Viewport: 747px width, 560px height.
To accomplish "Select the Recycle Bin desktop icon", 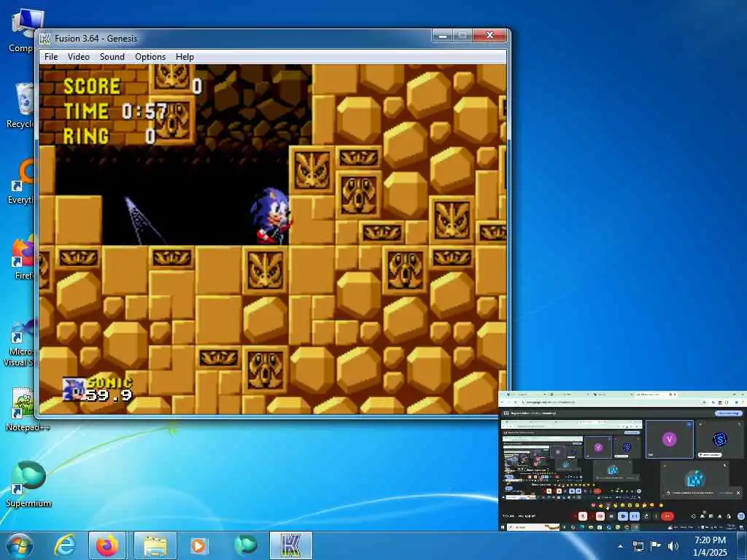I will click(21, 106).
